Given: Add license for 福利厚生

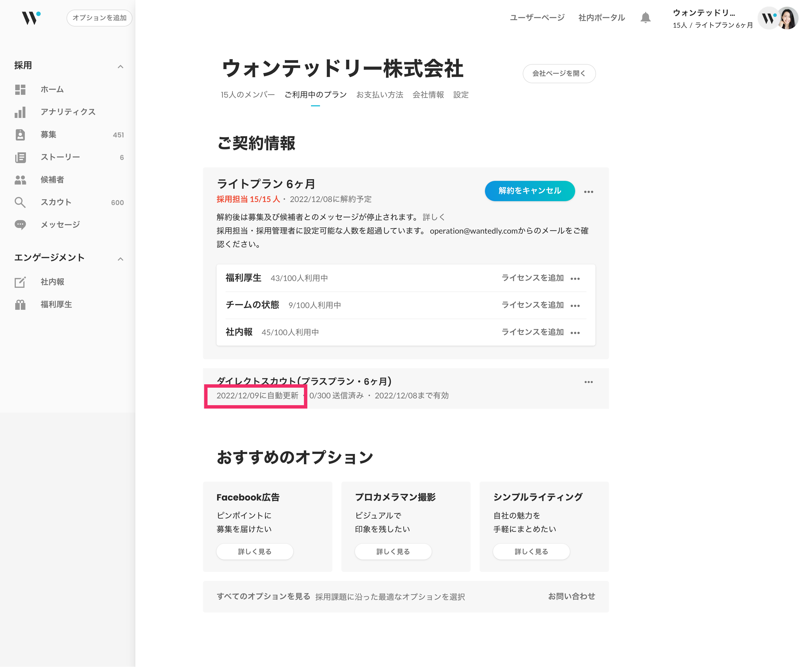Looking at the screenshot, I should tap(532, 278).
